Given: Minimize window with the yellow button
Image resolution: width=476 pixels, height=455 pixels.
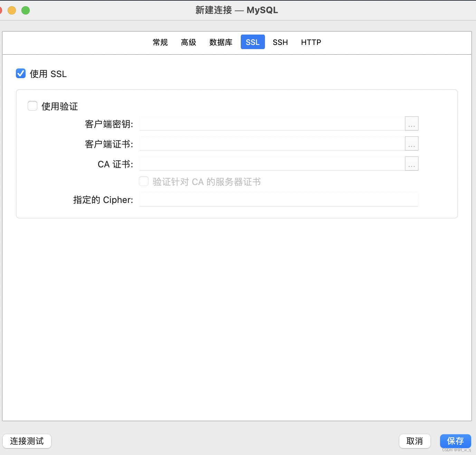Looking at the screenshot, I should [x=12, y=10].
